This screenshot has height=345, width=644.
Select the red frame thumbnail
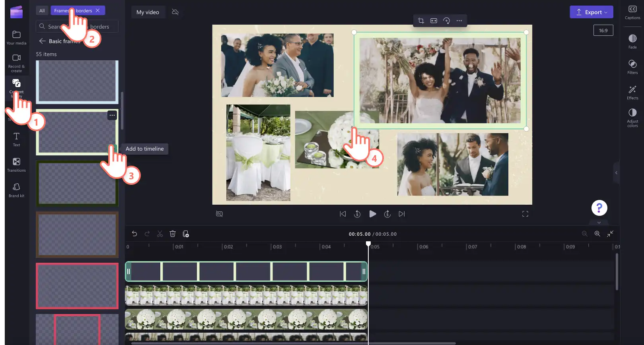(77, 286)
